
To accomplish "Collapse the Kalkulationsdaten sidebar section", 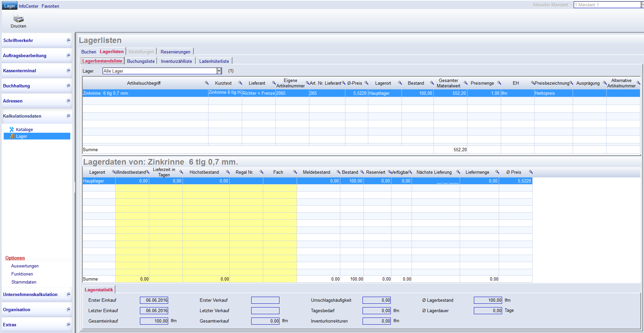I will (x=69, y=116).
